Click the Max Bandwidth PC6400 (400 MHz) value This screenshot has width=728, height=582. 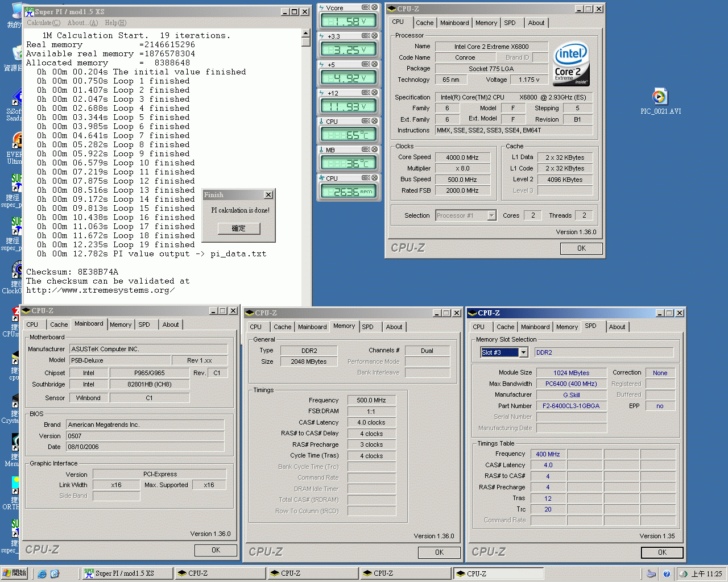tap(571, 384)
